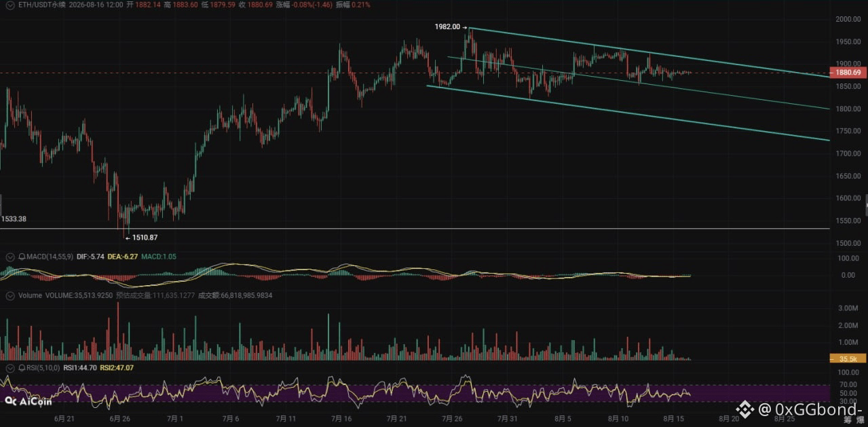Screen dimensions: 868x427
Task: Collapse the RSI indicator panel chevron
Action: (x=10, y=367)
